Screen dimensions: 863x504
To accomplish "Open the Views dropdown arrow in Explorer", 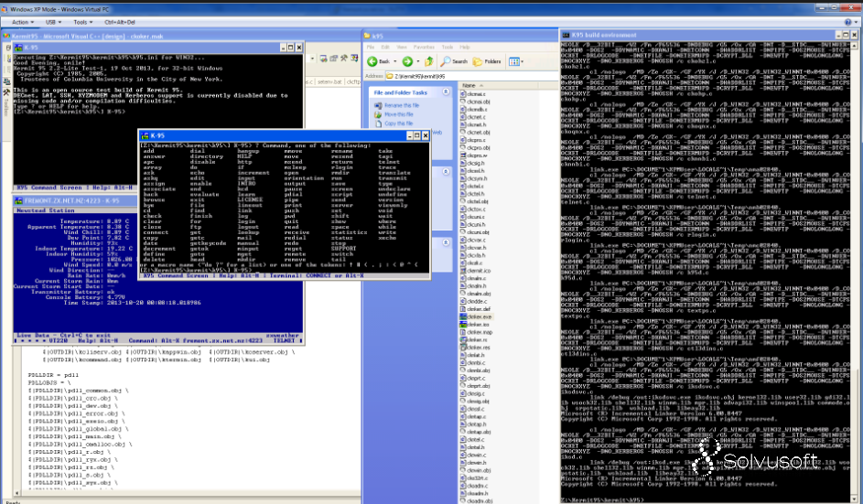I will pos(522,61).
